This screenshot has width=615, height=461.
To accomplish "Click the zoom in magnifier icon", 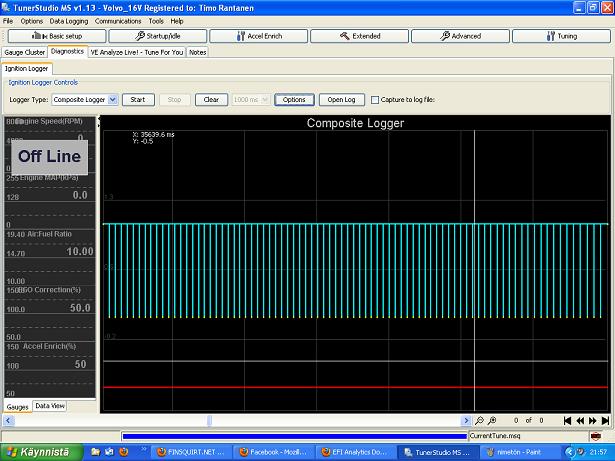I will [493, 421].
